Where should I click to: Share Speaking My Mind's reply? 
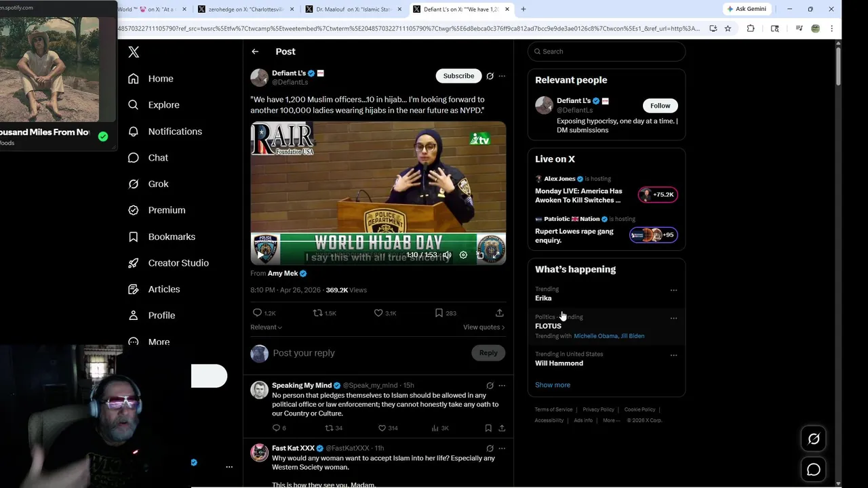click(x=502, y=428)
